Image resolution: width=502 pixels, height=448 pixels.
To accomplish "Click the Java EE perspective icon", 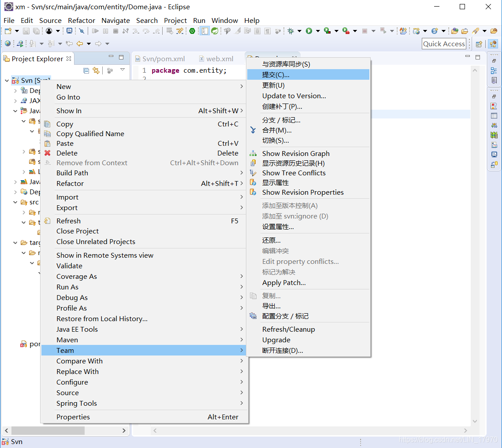I will (x=493, y=44).
